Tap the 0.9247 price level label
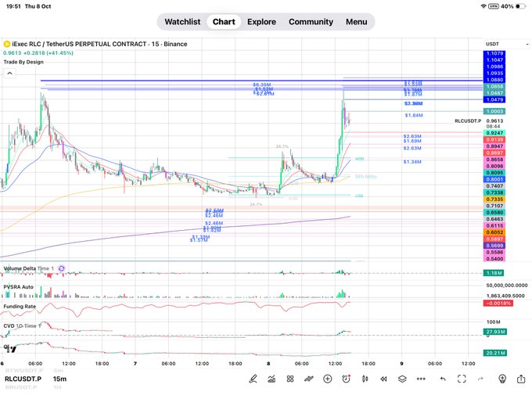This screenshot has width=532, height=399. [x=494, y=133]
